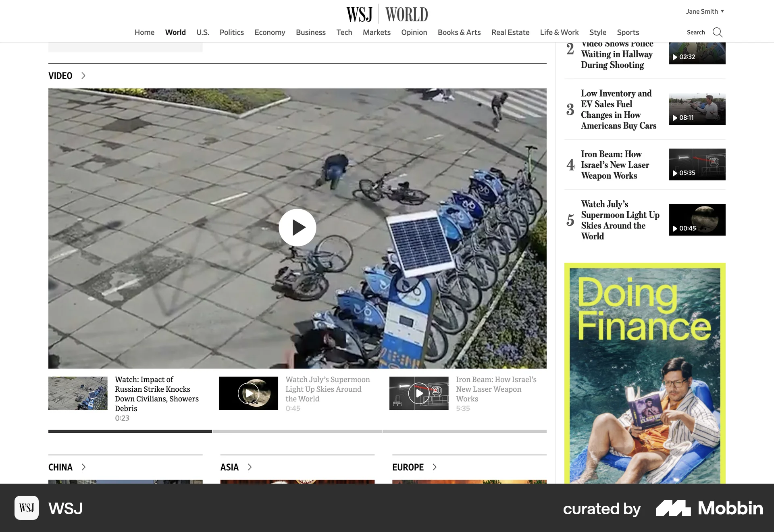Click the WSJ square icon in the bottom bar
Screen dimensions: 774x532
pos(26,508)
